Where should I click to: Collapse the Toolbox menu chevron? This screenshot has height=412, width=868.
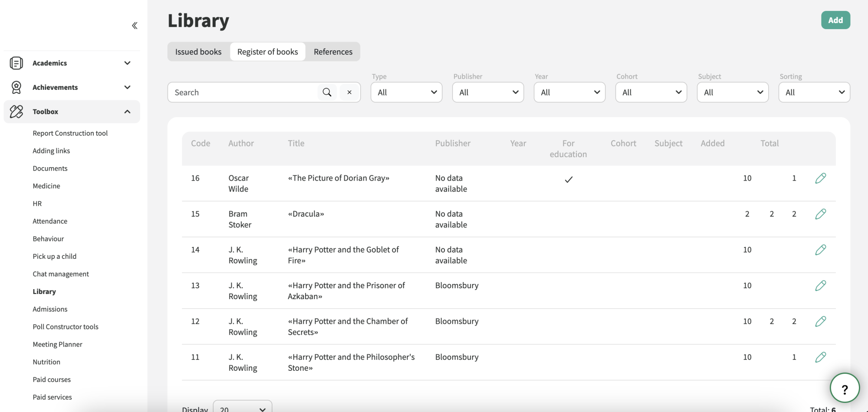pos(127,112)
